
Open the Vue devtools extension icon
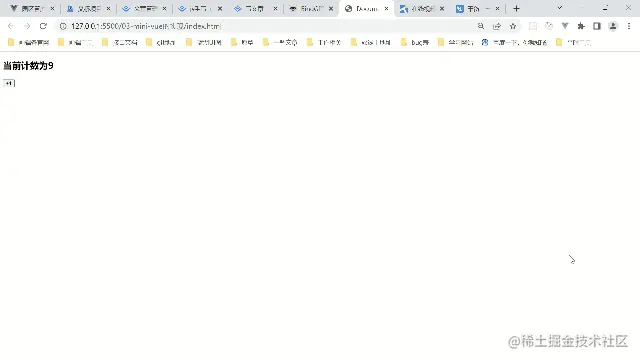point(565,26)
